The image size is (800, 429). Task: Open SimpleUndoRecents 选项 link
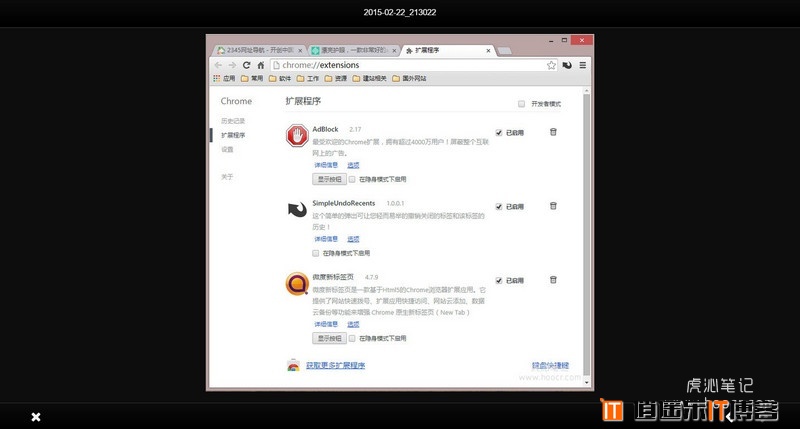(353, 239)
